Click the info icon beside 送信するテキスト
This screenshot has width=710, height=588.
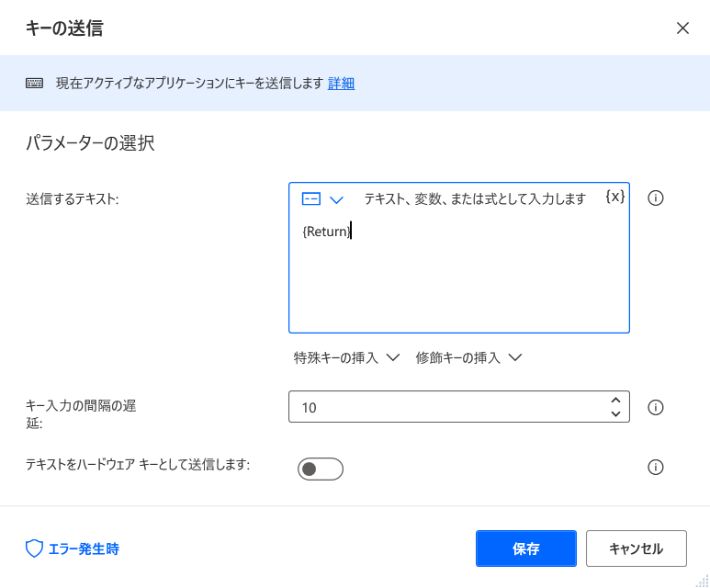[x=655, y=198]
